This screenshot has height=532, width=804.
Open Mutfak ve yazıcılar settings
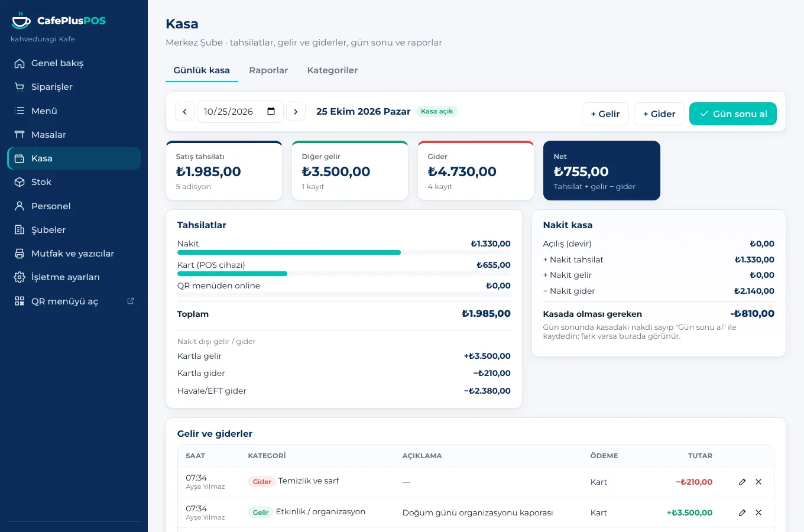pyautogui.click(x=74, y=254)
